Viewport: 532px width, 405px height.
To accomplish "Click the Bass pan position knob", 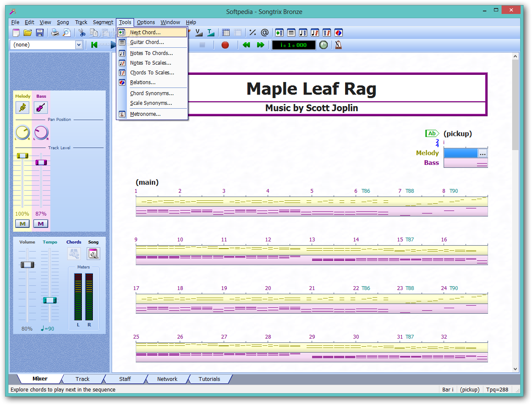I will coord(41,132).
